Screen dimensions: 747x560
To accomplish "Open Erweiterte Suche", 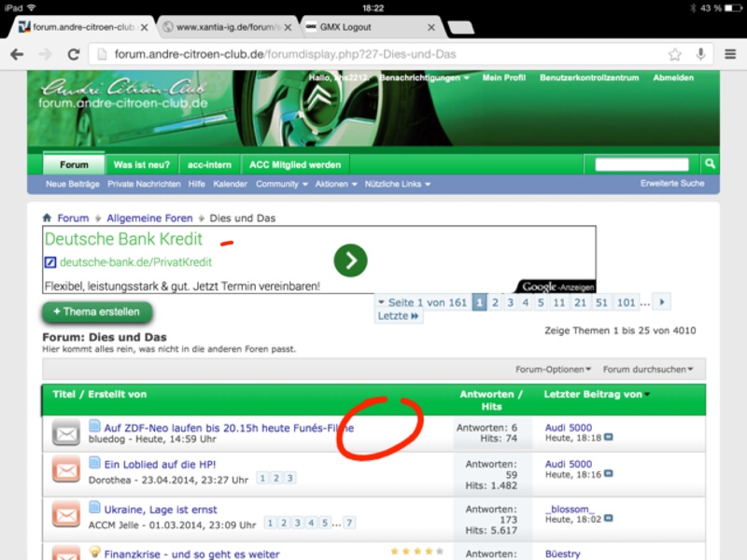I will [x=672, y=183].
